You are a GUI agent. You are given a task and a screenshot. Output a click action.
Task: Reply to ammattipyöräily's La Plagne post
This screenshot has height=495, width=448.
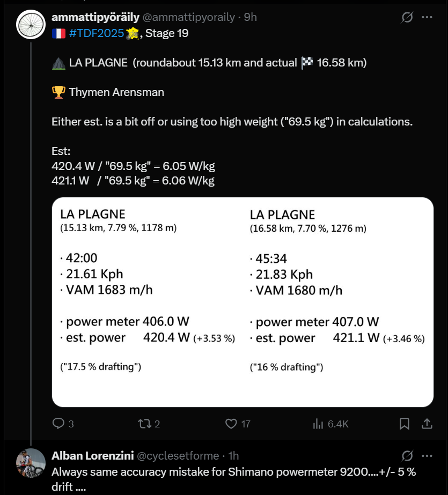(58, 424)
